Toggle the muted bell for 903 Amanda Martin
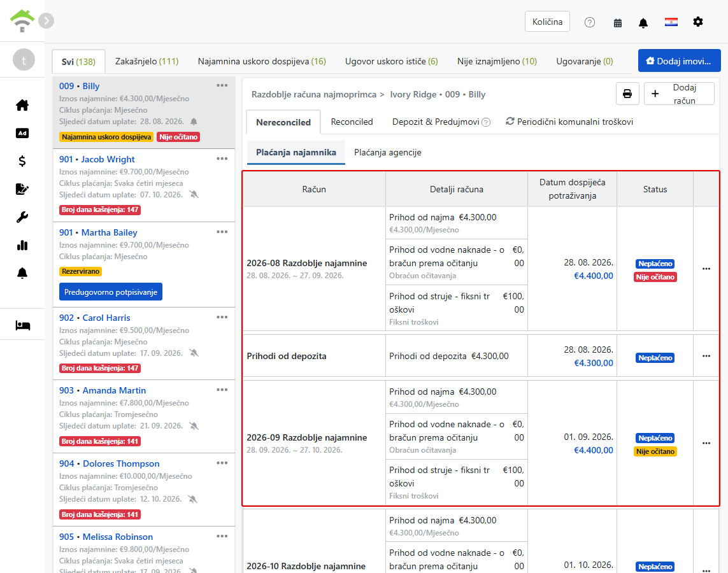 tap(194, 426)
